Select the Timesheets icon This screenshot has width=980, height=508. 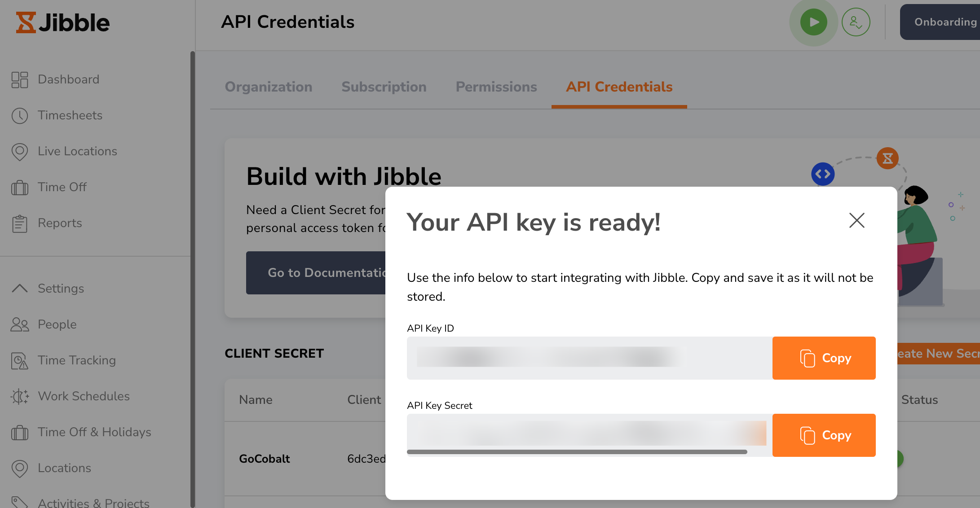pyautogui.click(x=19, y=115)
